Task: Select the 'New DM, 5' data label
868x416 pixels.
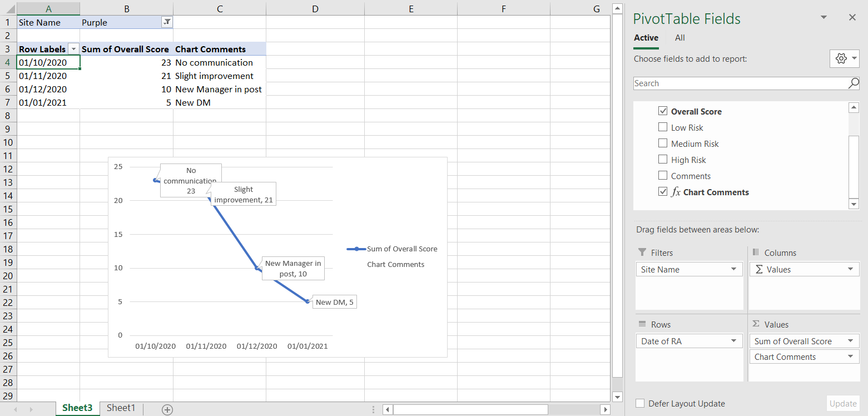Action: pyautogui.click(x=335, y=303)
